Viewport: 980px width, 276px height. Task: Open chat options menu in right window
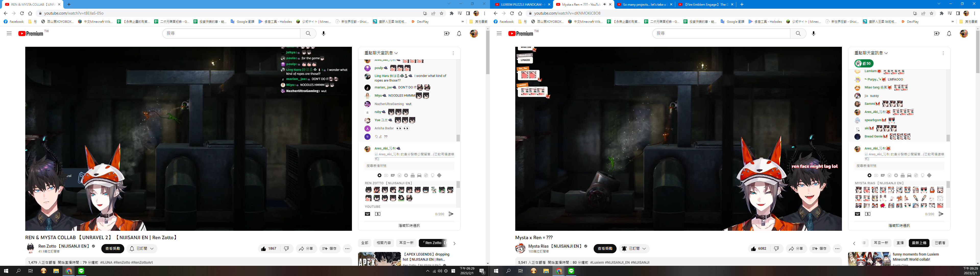pos(943,53)
